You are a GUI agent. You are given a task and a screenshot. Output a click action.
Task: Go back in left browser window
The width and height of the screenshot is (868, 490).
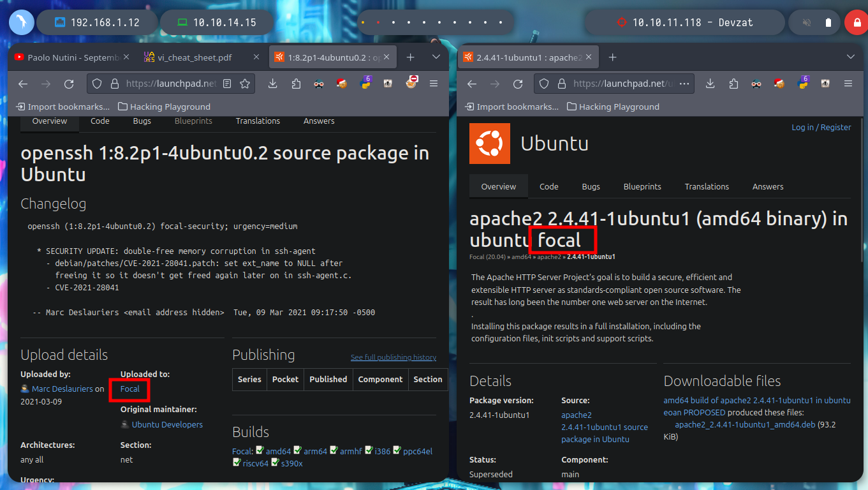(23, 84)
